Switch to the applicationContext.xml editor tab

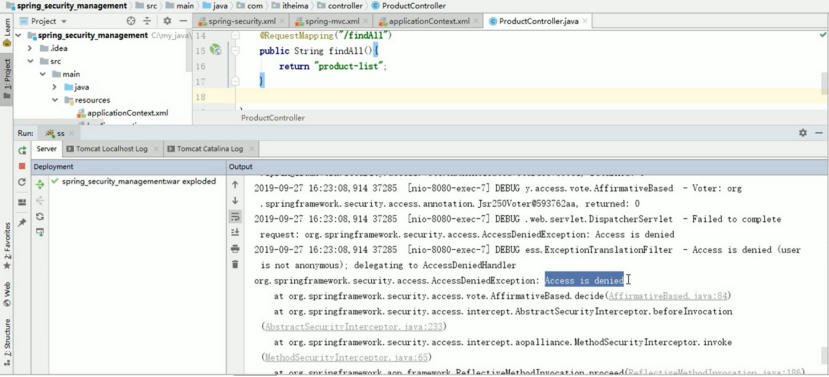(428, 22)
